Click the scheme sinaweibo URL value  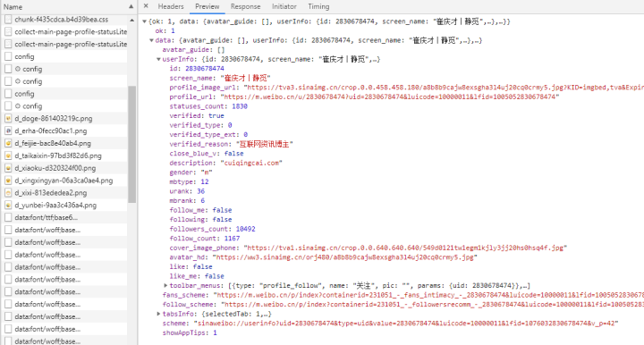pyautogui.click(x=406, y=324)
